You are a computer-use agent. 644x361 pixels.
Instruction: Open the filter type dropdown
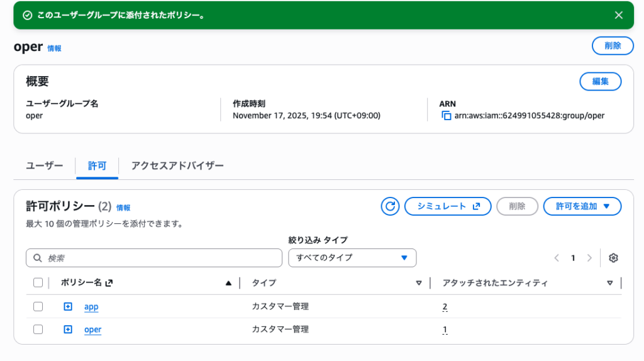pyautogui.click(x=352, y=258)
